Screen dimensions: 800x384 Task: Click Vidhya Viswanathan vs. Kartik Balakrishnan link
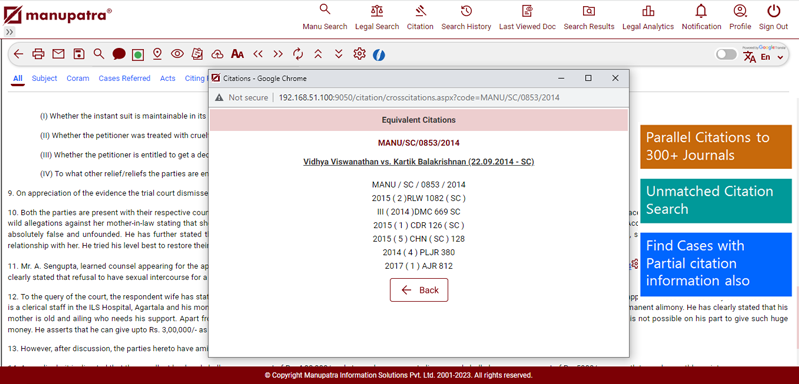pyautogui.click(x=418, y=162)
